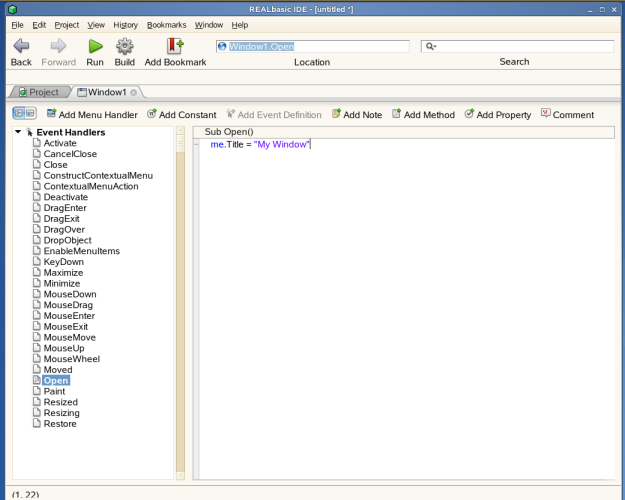The height and width of the screenshot is (500, 625).
Task: Collapse the Event Handlers tree group
Action: (x=18, y=132)
